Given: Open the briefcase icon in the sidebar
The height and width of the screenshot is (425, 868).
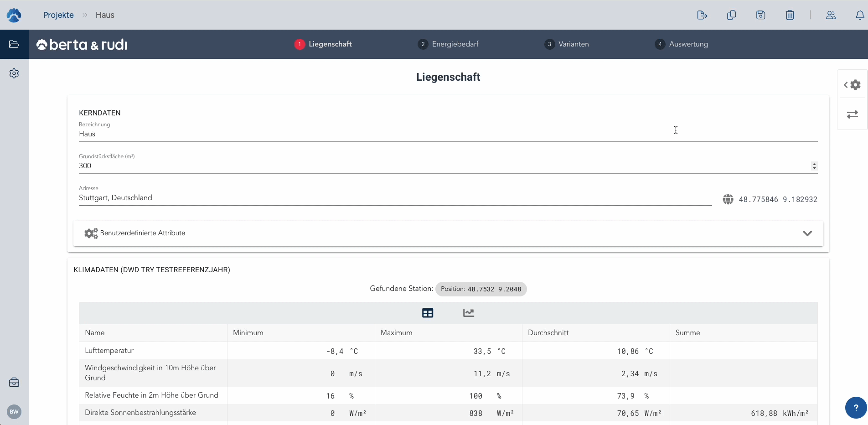Looking at the screenshot, I should (14, 382).
